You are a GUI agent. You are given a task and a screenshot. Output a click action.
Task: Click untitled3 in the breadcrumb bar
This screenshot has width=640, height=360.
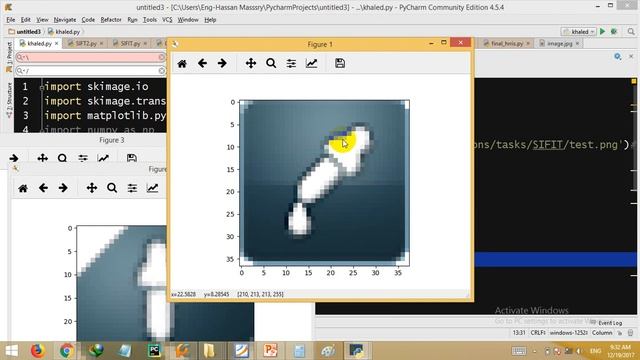pyautogui.click(x=24, y=31)
